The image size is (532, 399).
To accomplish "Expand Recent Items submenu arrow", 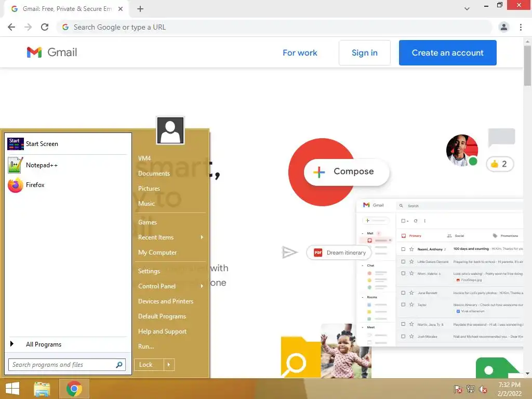I will tap(202, 237).
